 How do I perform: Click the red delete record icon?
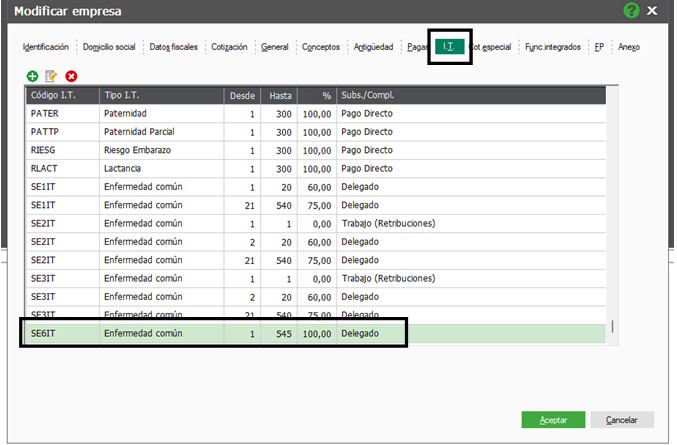[x=71, y=76]
